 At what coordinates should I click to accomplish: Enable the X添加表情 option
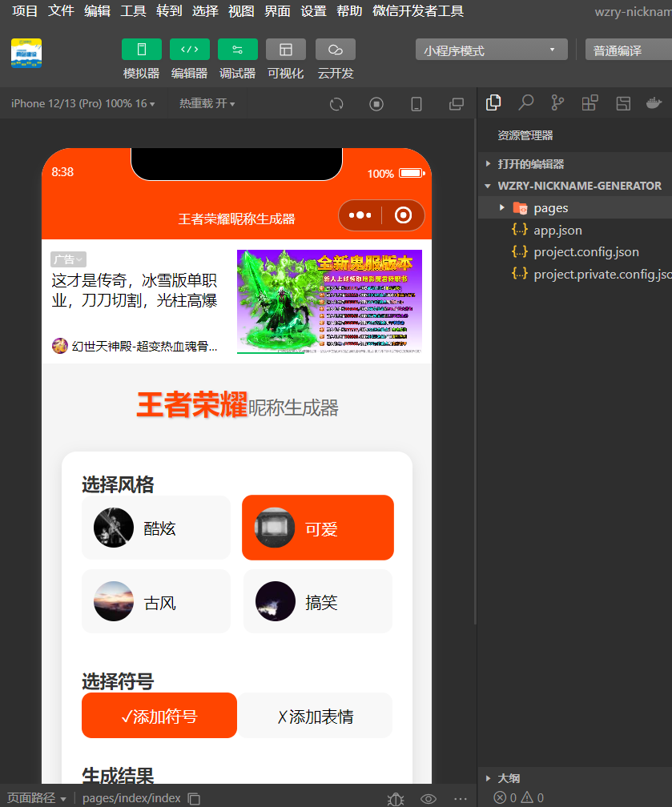point(315,716)
